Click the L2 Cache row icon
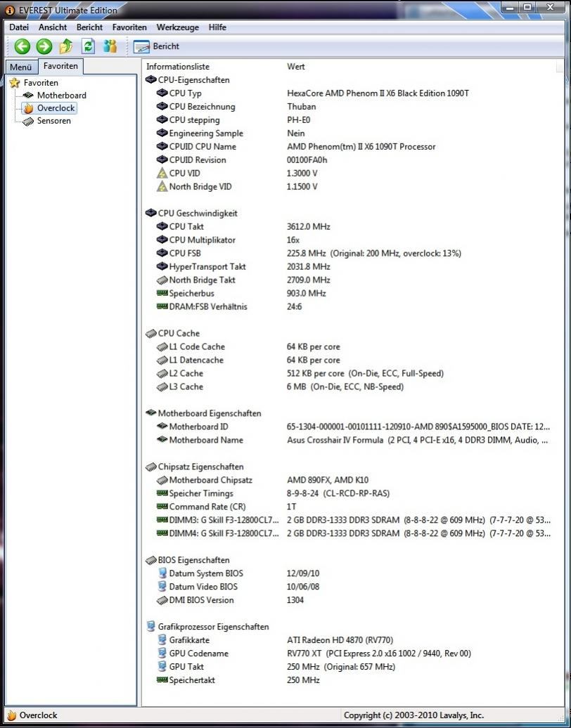571x728 pixels. point(162,373)
